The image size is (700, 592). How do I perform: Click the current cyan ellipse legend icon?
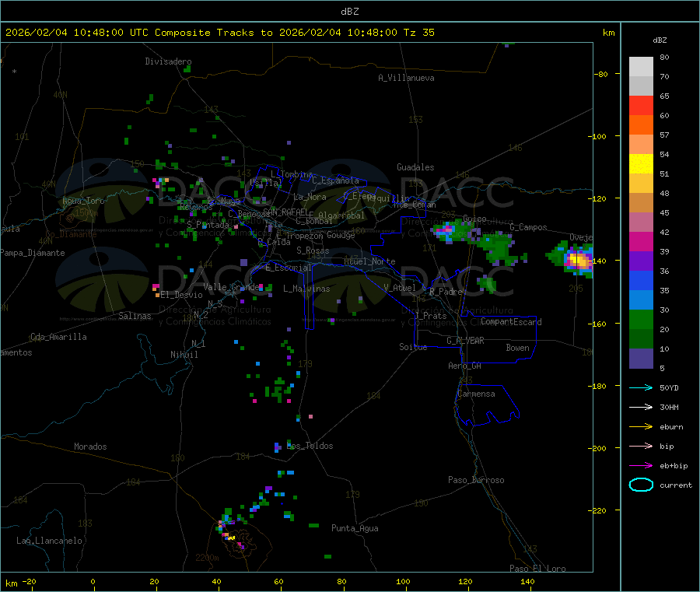641,485
